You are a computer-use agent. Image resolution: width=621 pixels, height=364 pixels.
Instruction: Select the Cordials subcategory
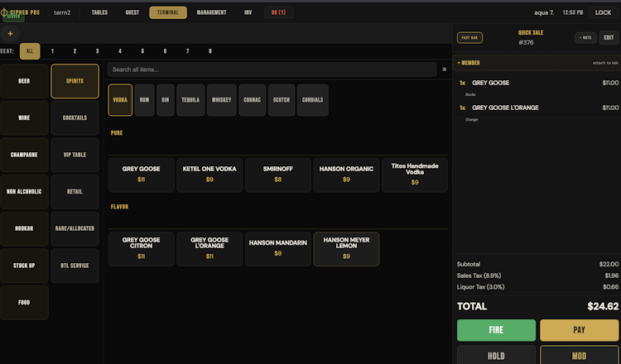coord(312,100)
